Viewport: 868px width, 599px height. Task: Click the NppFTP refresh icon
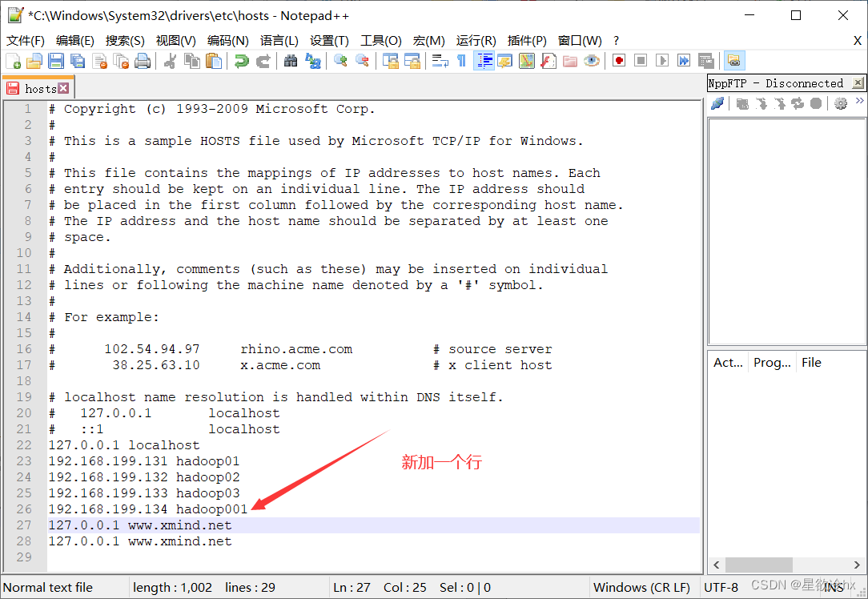pos(798,103)
